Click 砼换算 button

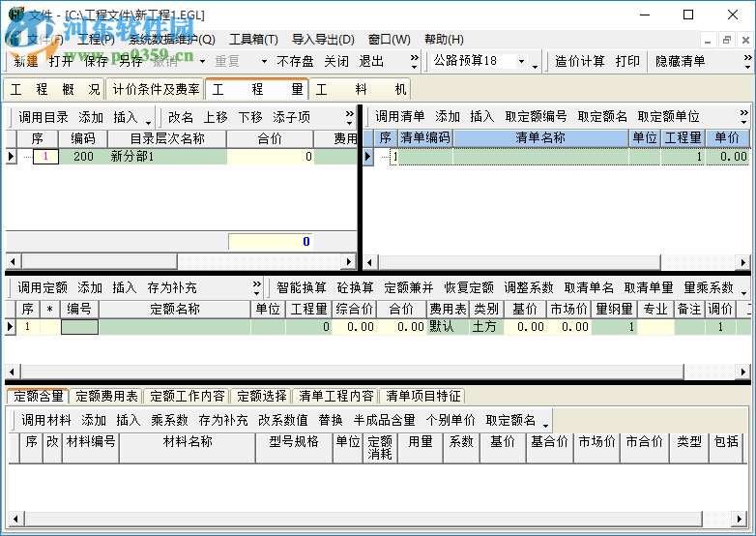(x=356, y=288)
